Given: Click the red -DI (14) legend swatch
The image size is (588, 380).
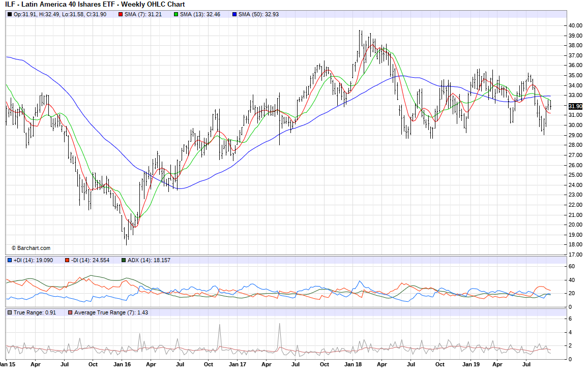Looking at the screenshot, I should pyautogui.click(x=67, y=260).
